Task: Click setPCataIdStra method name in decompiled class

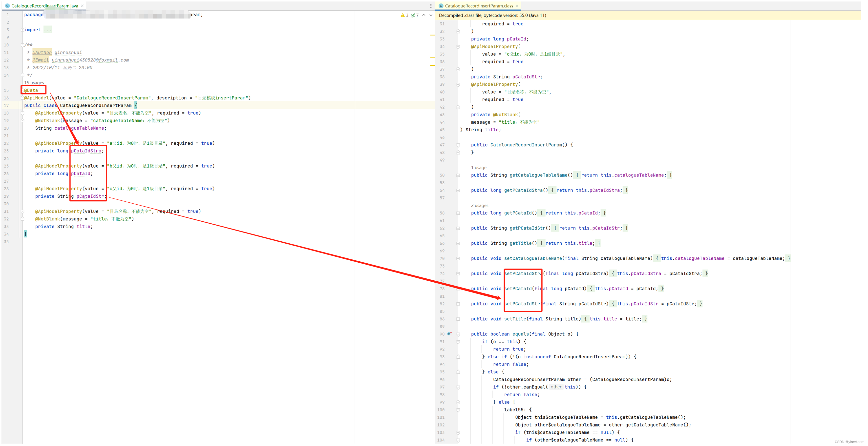Action: pos(523,274)
